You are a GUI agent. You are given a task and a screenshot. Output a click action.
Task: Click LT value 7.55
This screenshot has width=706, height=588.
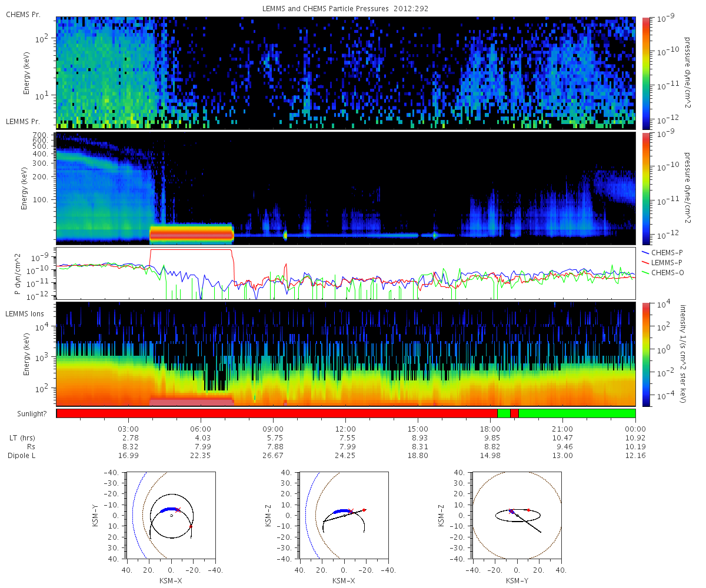pyautogui.click(x=348, y=438)
